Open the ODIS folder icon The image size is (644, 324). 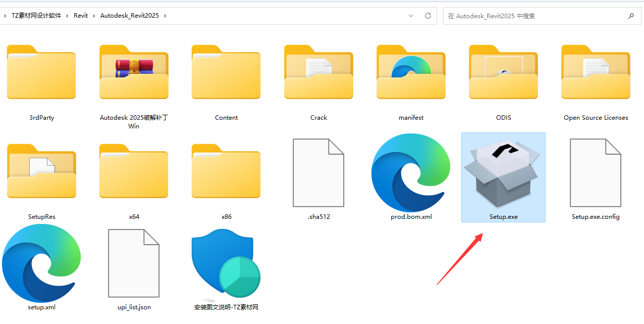[x=503, y=72]
